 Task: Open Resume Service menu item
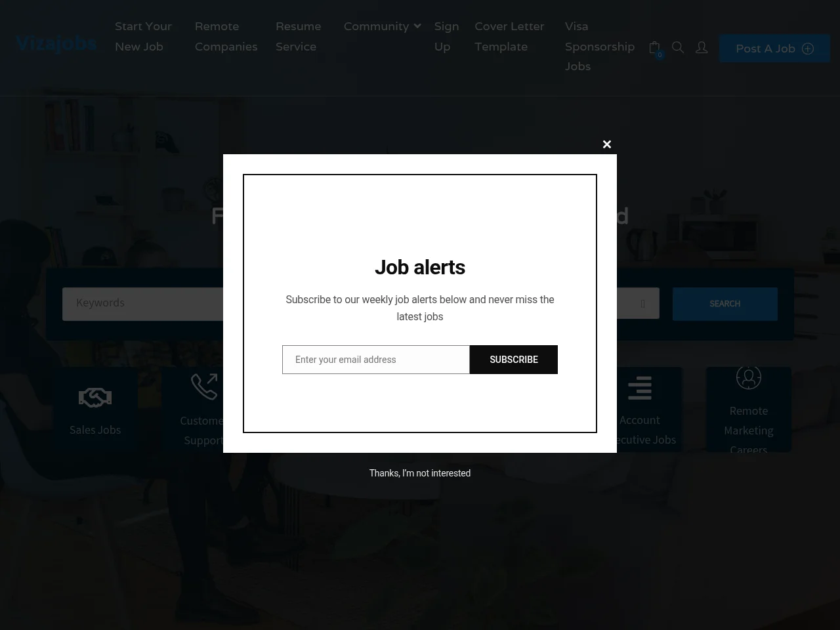(x=299, y=37)
